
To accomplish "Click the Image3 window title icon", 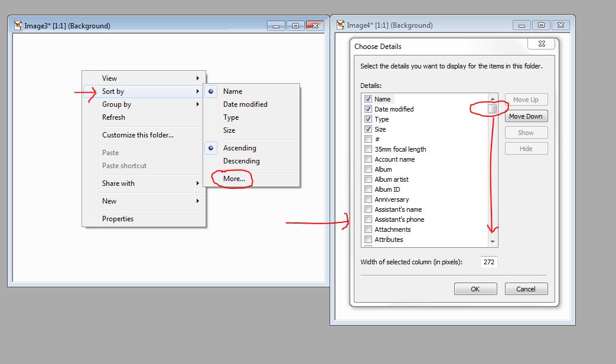I will click(x=18, y=25).
